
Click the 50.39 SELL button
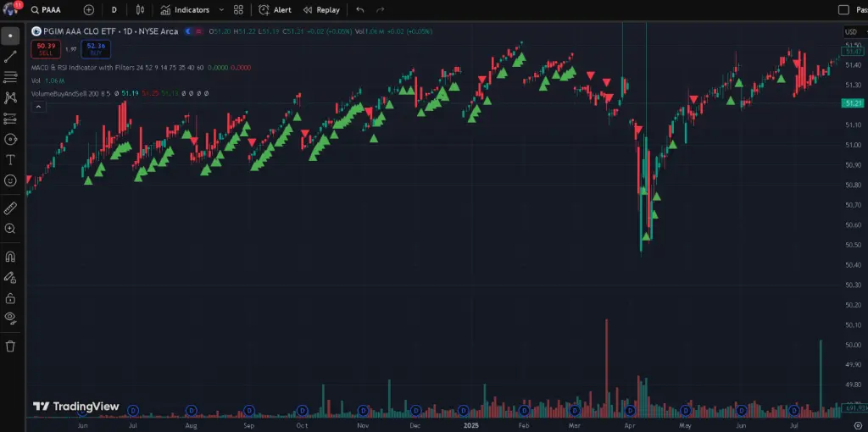coord(46,49)
